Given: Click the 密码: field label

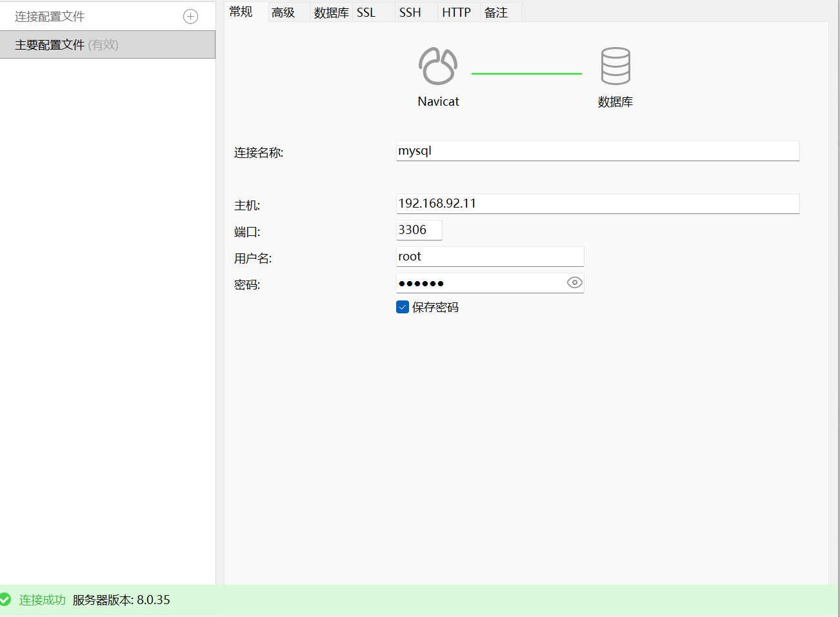Looking at the screenshot, I should point(247,285).
